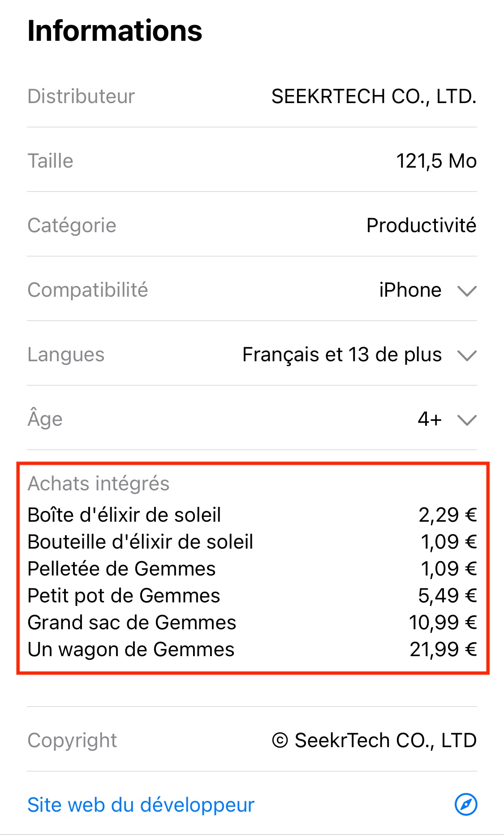The width and height of the screenshot is (504, 835).
Task: Expand the Langues chevron arrow
Action: [467, 355]
